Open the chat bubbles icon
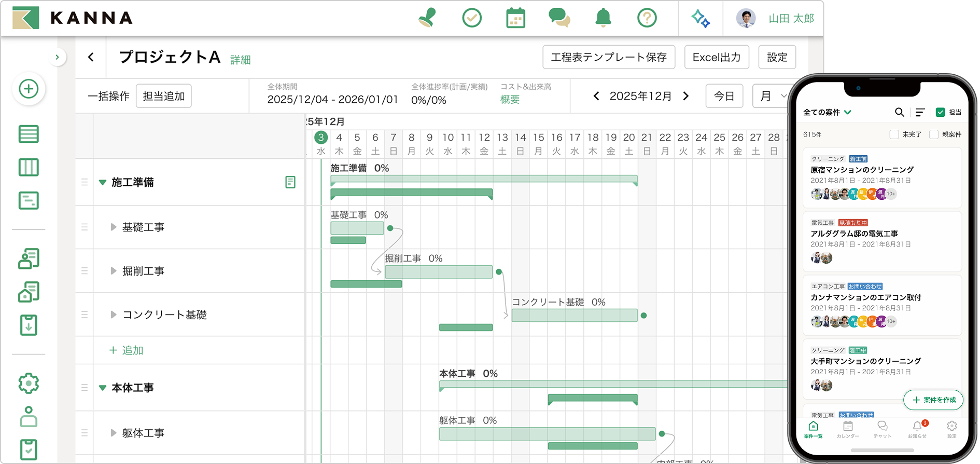Screen dimensions: 980x464 click(559, 18)
